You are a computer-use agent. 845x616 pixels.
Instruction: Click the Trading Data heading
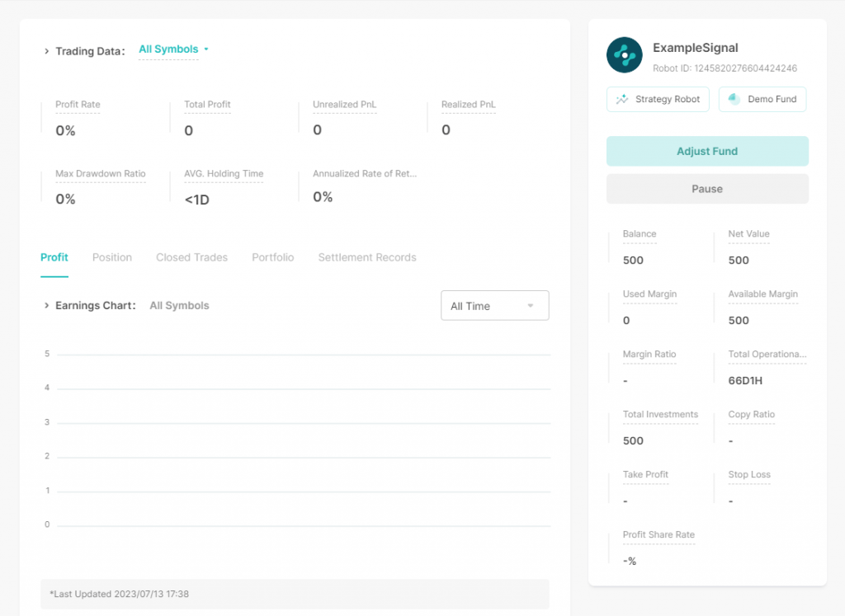click(90, 51)
